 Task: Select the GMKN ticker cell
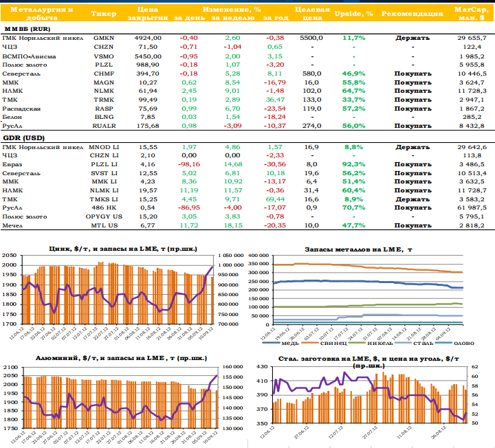point(104,38)
